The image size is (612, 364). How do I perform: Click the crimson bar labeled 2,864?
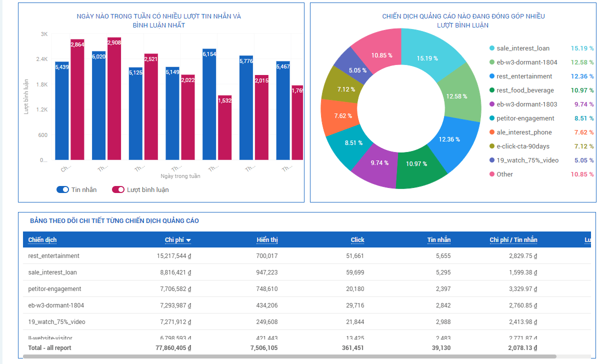[77, 99]
